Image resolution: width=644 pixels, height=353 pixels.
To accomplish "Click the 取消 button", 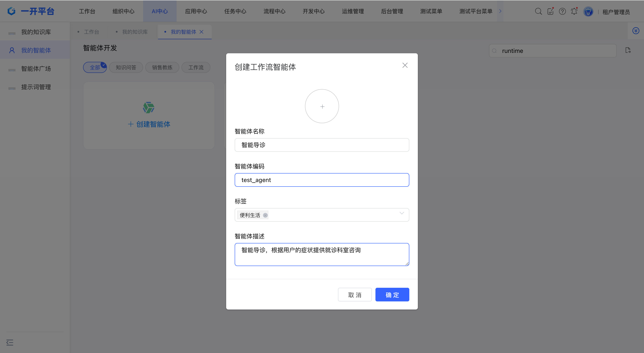I will (355, 295).
